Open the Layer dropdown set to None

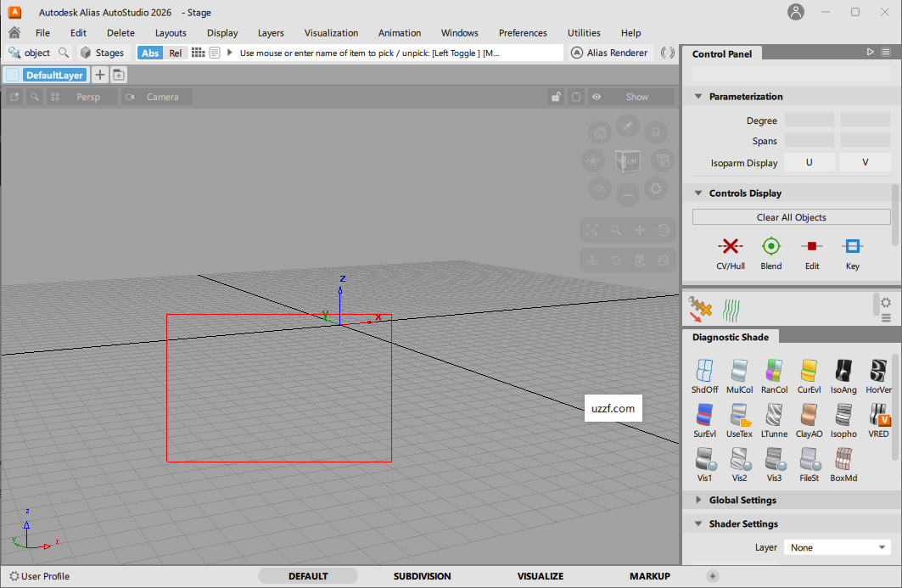[x=837, y=547]
